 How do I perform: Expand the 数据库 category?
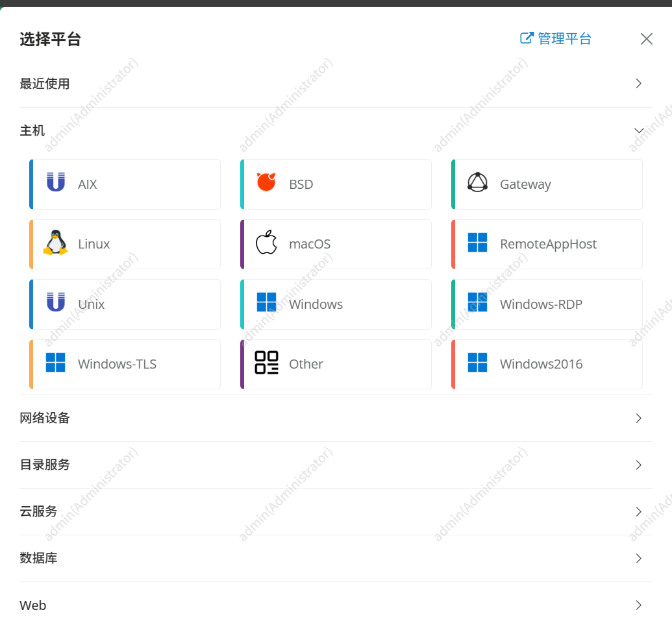click(x=336, y=558)
